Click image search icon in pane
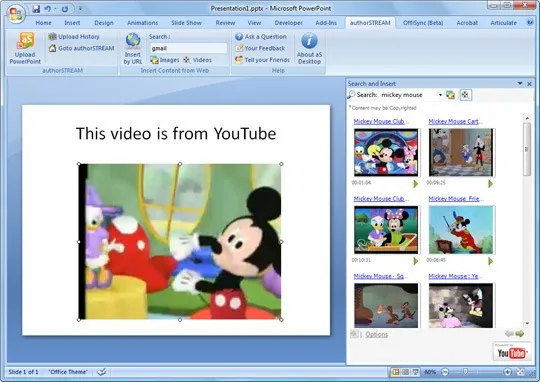The height and width of the screenshot is (382, 540). click(450, 95)
